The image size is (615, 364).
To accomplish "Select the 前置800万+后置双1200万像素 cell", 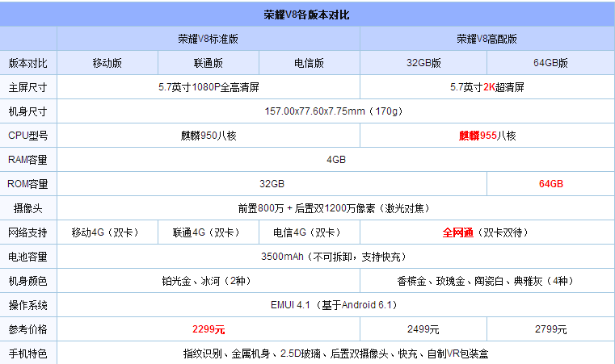I will click(335, 208).
